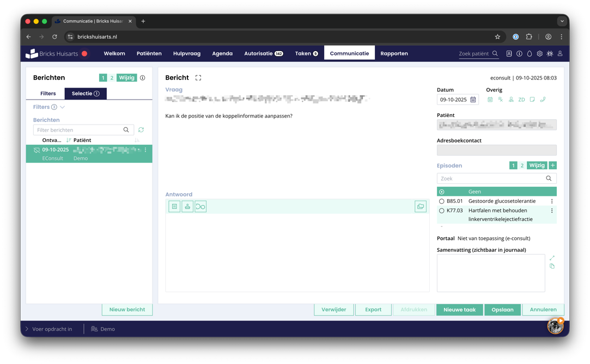Expand the Filters section chevron
The image size is (590, 364).
pyautogui.click(x=63, y=107)
